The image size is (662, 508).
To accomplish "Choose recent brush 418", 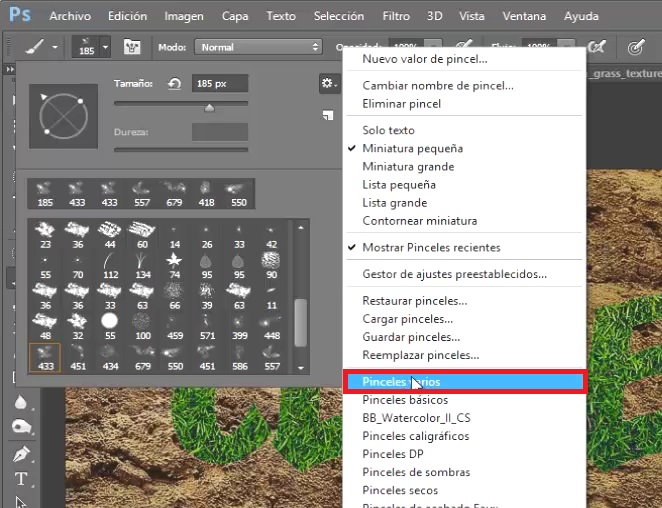I will pyautogui.click(x=206, y=193).
